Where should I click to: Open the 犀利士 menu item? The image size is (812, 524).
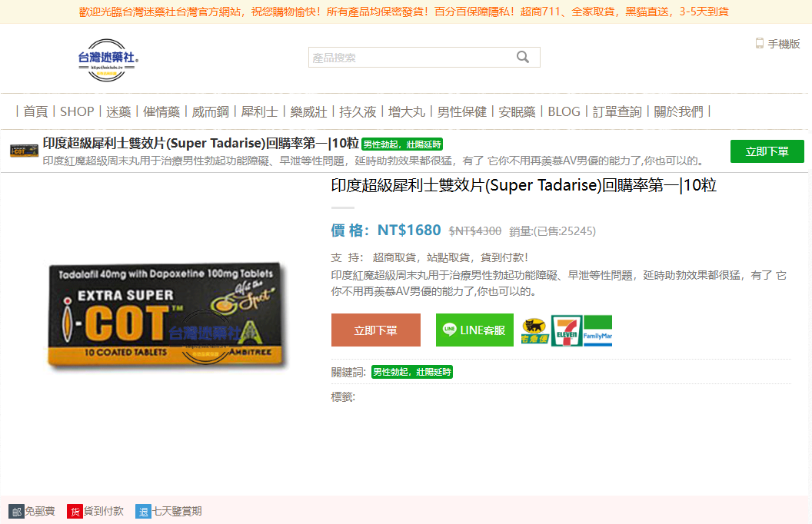pos(259,111)
